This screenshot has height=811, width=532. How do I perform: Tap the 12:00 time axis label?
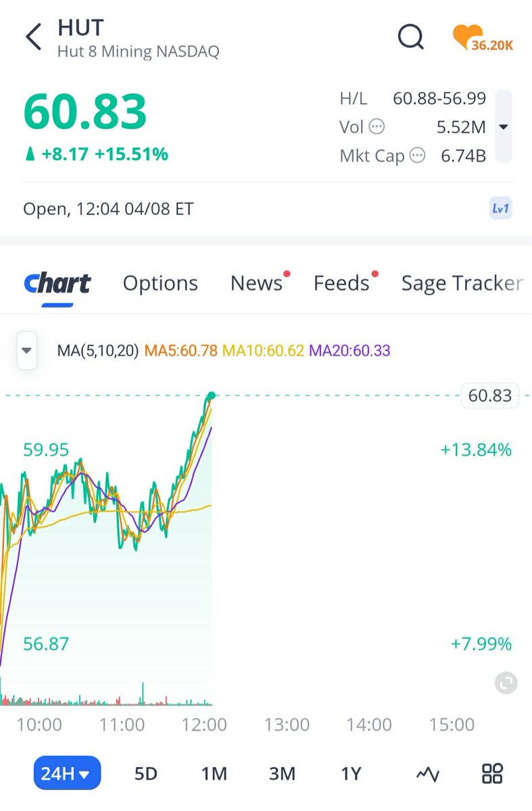[204, 724]
